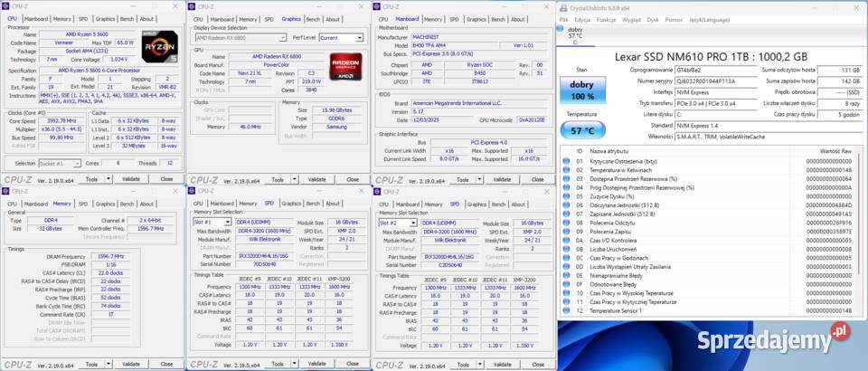The image size is (868, 371).
Task: Open Display Device Selection dropdown (AMD Radeon RX 6800)
Action: (241, 38)
